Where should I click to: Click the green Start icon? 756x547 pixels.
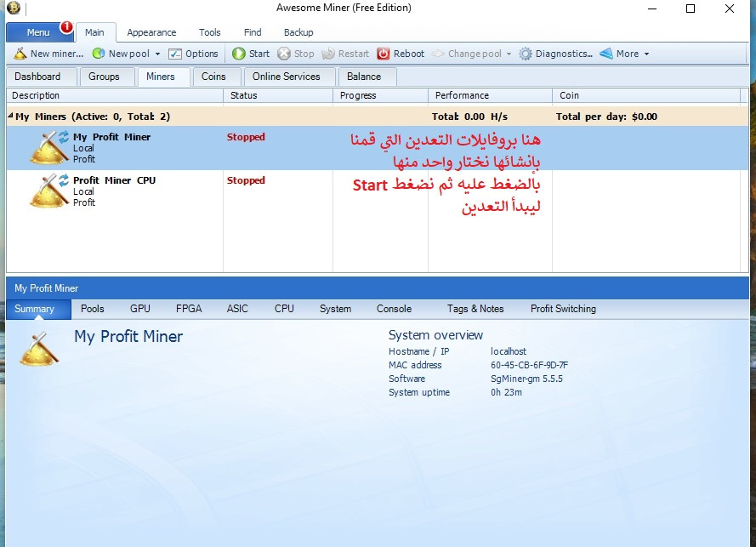(x=239, y=54)
